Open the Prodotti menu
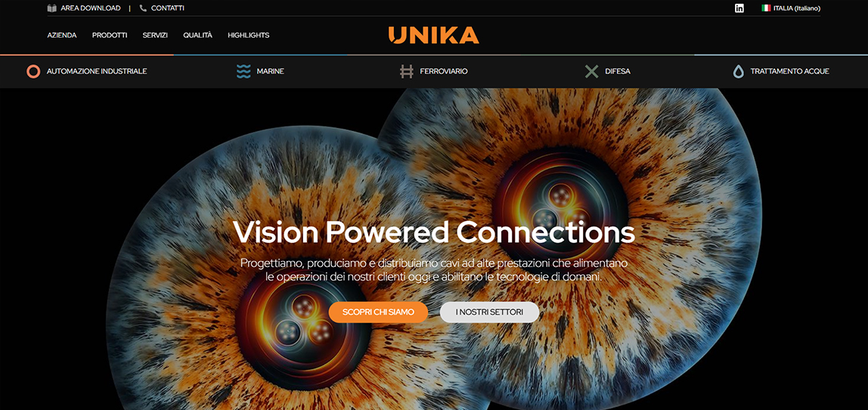 [110, 35]
